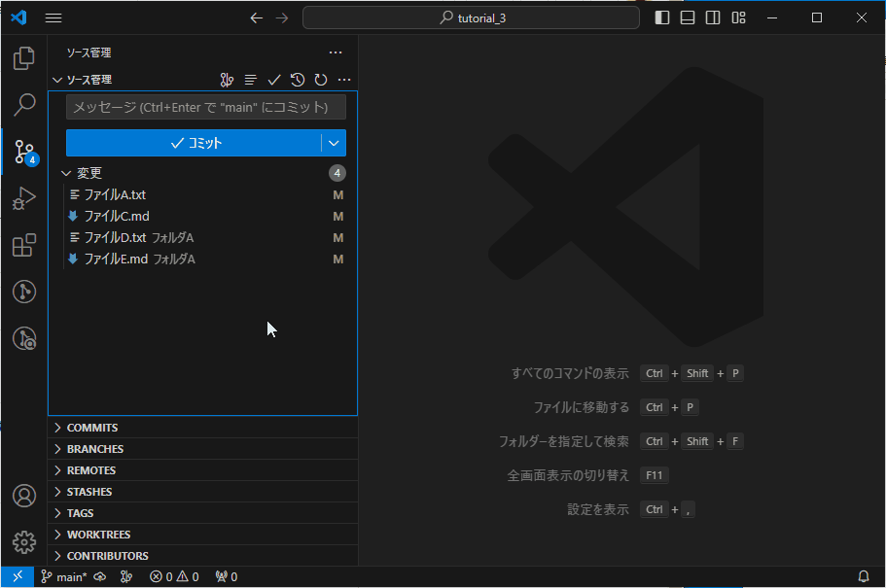Expand the COMMITS section
Image resolution: width=886 pixels, height=588 pixels.
203,428
